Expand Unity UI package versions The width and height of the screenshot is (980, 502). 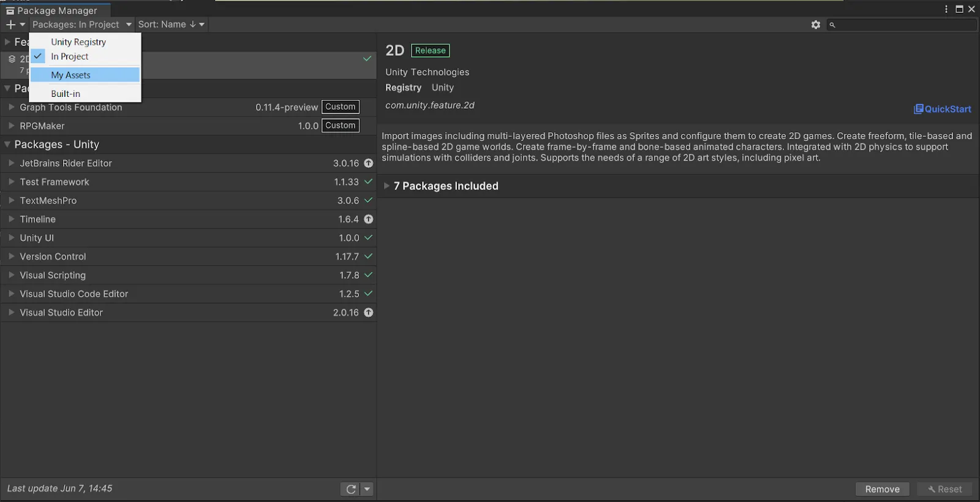tap(11, 238)
